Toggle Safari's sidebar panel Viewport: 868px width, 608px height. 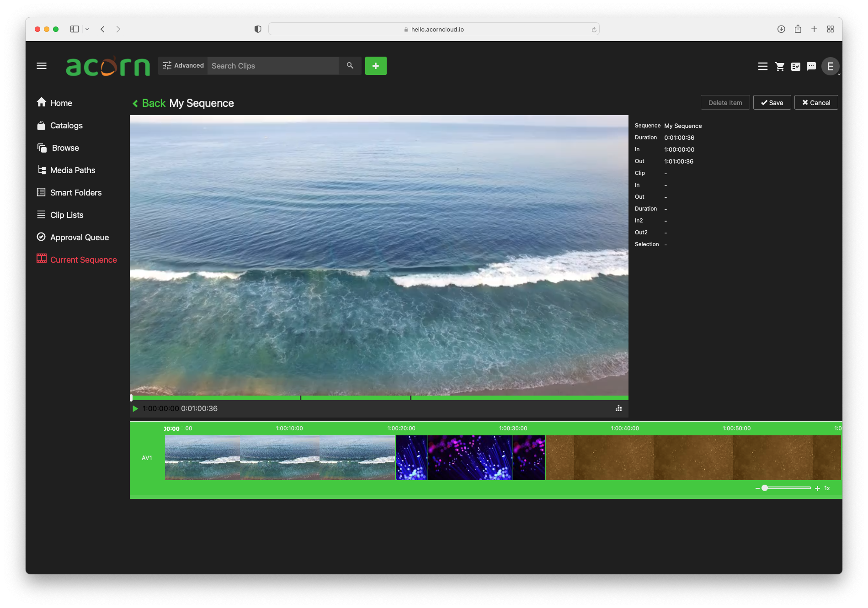tap(75, 29)
